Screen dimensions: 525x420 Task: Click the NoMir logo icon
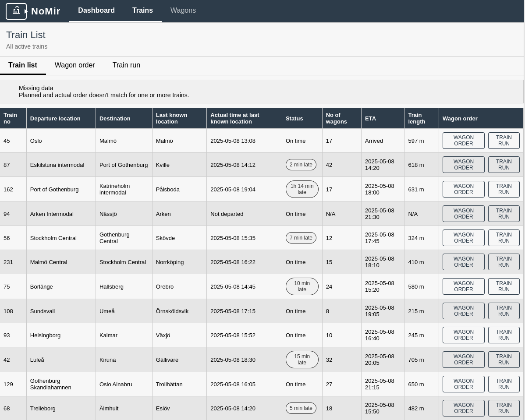point(16,11)
